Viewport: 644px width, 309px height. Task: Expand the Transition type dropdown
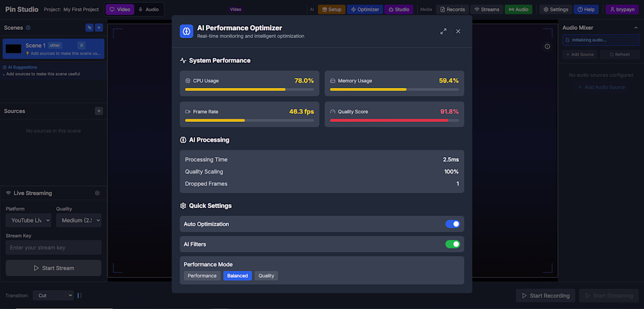pyautogui.click(x=53, y=296)
